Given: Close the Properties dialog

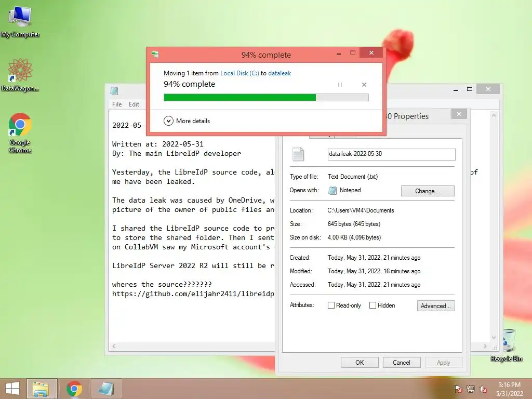Looking at the screenshot, I should [x=459, y=114].
